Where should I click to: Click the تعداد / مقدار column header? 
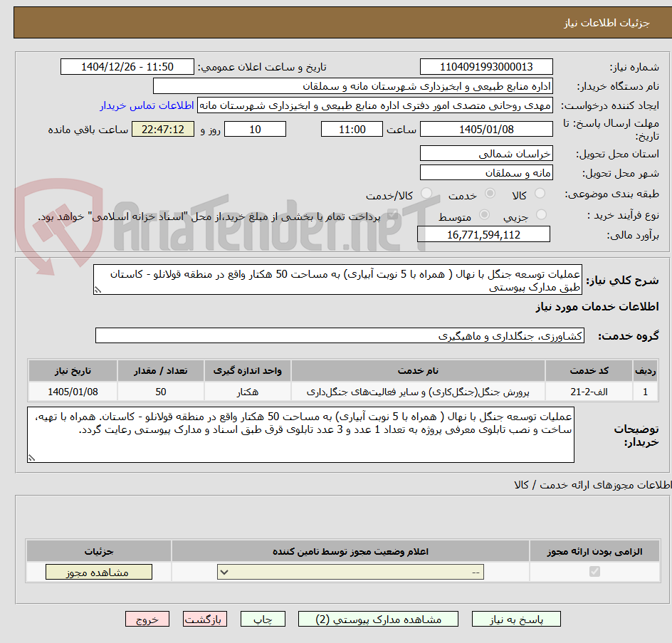point(161,371)
